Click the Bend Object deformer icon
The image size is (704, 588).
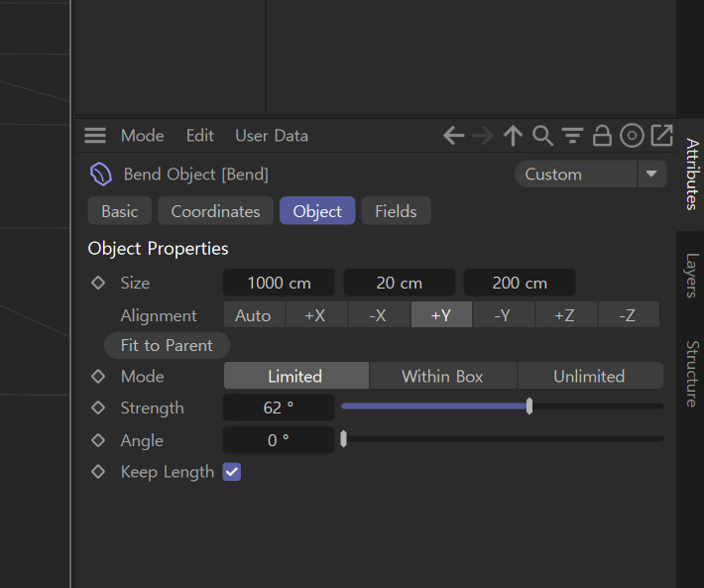100,175
